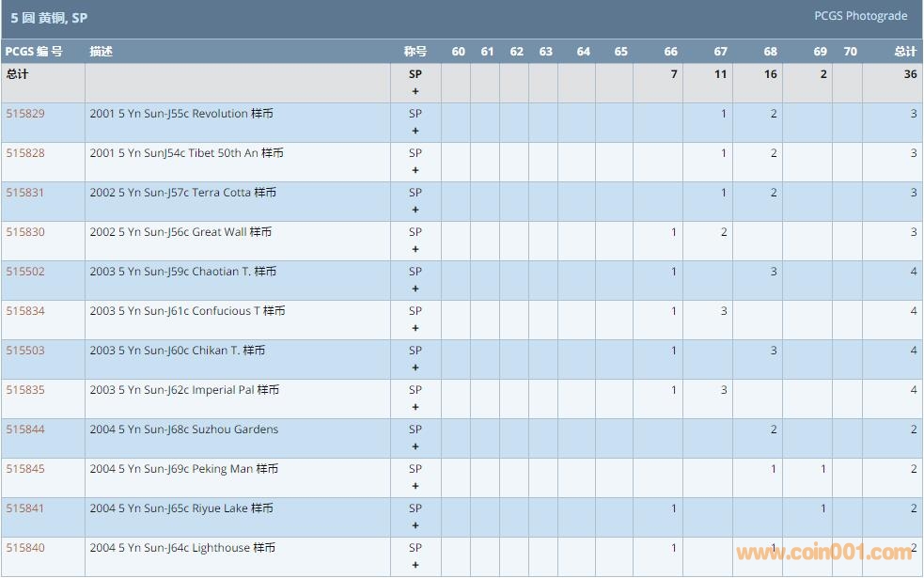Open the PCGS Photograde link

[x=860, y=16]
